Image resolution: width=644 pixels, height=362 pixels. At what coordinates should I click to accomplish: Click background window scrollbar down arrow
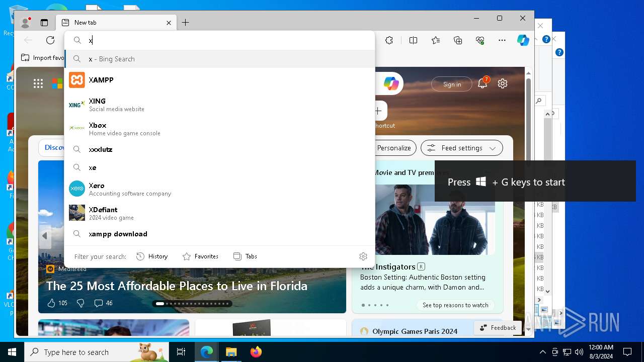(547, 291)
